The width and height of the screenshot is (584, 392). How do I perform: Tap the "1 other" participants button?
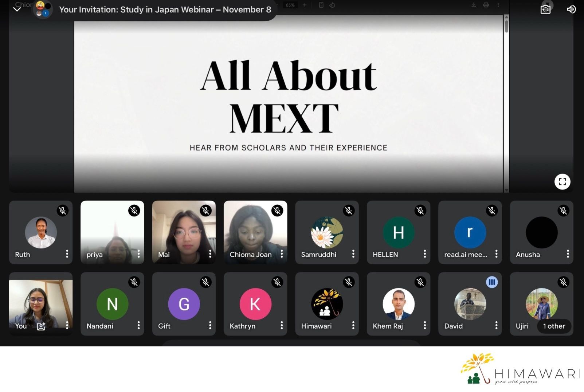[554, 326]
